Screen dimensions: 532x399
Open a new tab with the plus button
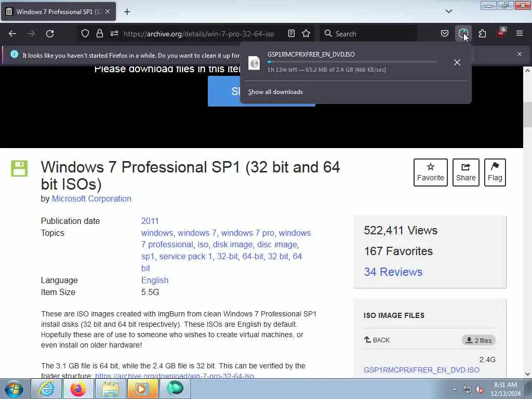(127, 12)
